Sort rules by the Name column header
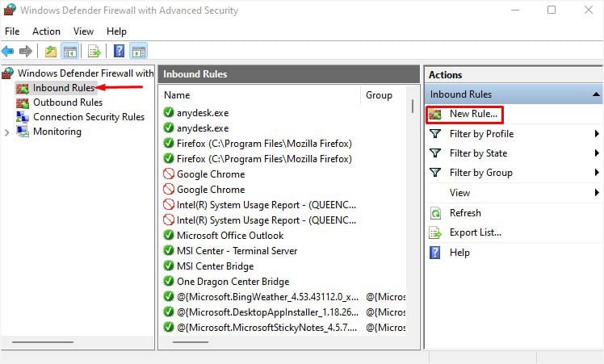Image resolution: width=604 pixels, height=364 pixels. coord(258,95)
